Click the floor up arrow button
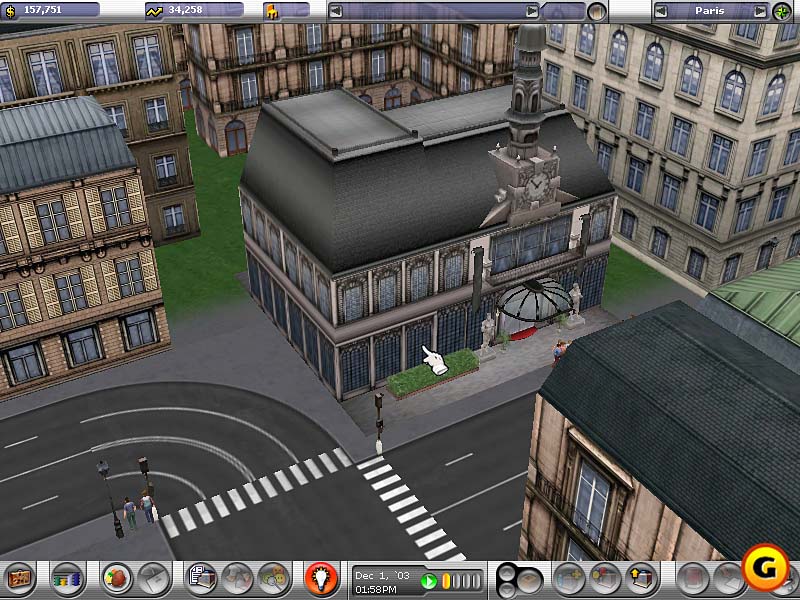 tap(507, 573)
